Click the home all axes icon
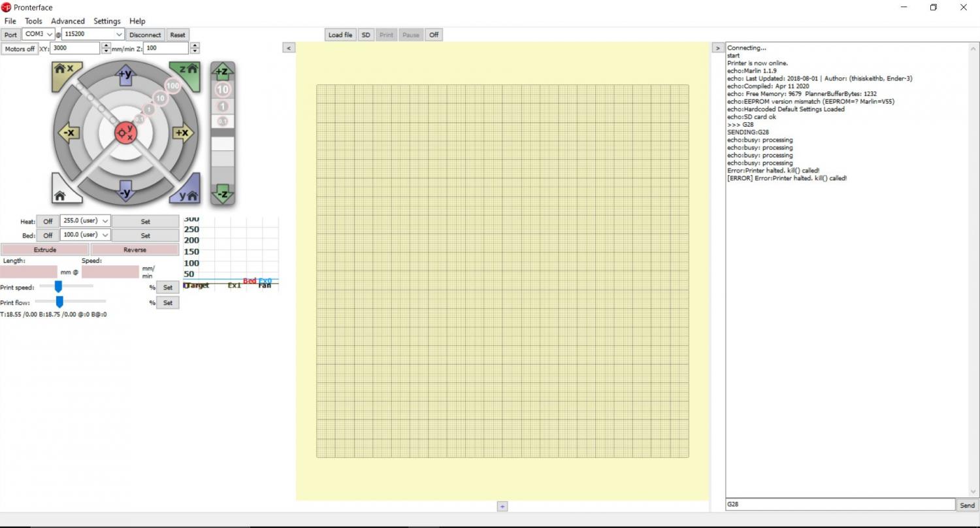Image resolution: width=980 pixels, height=528 pixels. (x=61, y=194)
